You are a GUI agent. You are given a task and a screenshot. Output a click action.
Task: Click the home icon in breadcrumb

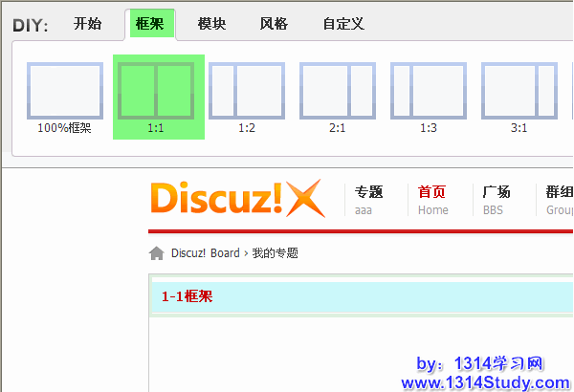point(157,253)
